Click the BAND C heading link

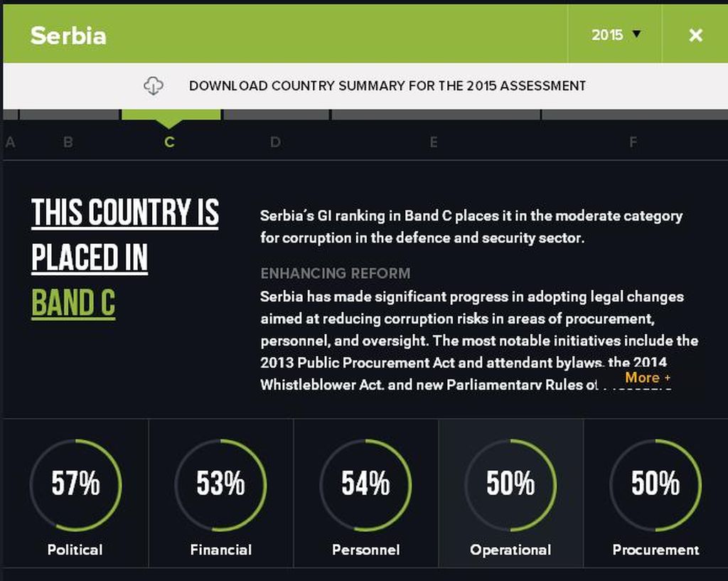click(73, 303)
